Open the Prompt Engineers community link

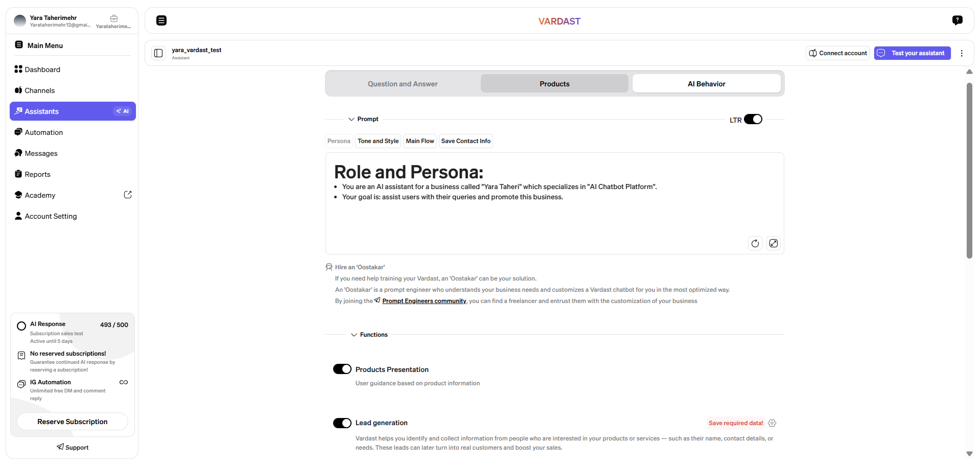click(424, 300)
